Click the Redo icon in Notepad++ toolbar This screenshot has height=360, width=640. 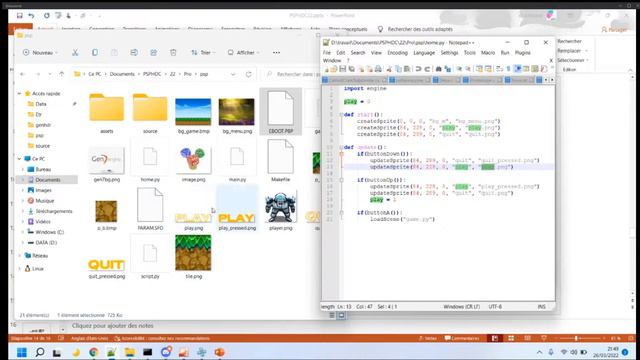427,69
